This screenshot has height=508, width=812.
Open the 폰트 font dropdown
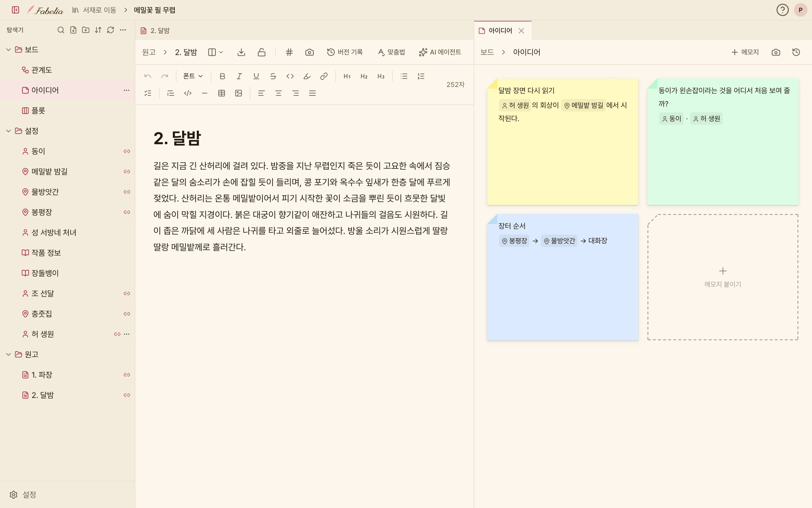coord(193,76)
